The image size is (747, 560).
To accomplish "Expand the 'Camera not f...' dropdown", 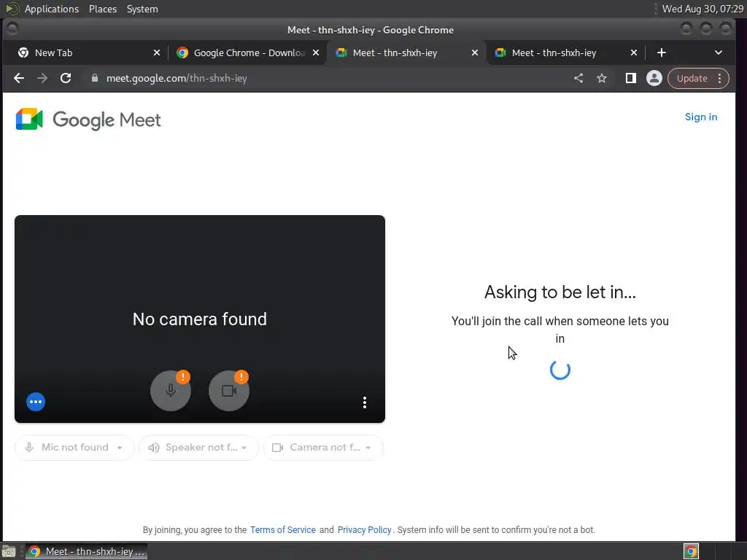I will (323, 448).
